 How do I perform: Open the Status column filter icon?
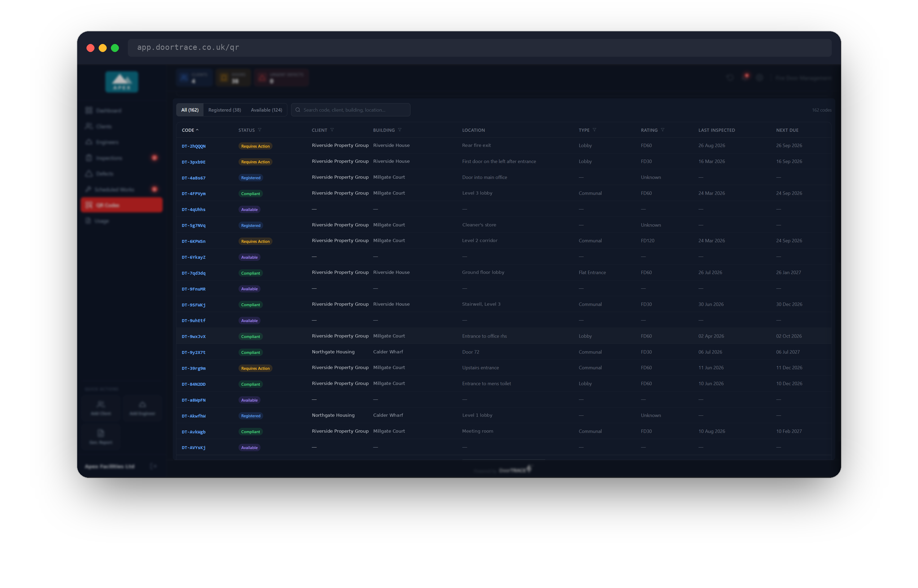click(259, 130)
